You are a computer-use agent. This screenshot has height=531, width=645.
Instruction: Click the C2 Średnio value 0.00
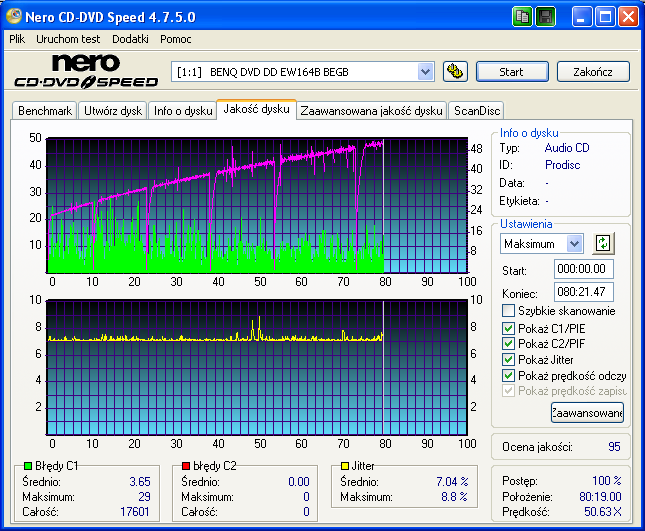(x=299, y=481)
